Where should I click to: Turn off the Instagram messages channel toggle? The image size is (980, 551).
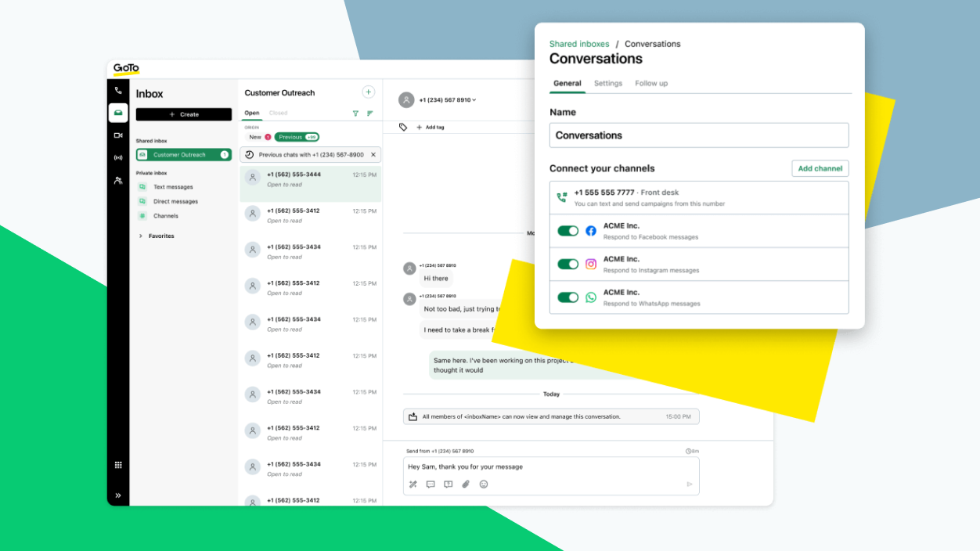pyautogui.click(x=567, y=264)
